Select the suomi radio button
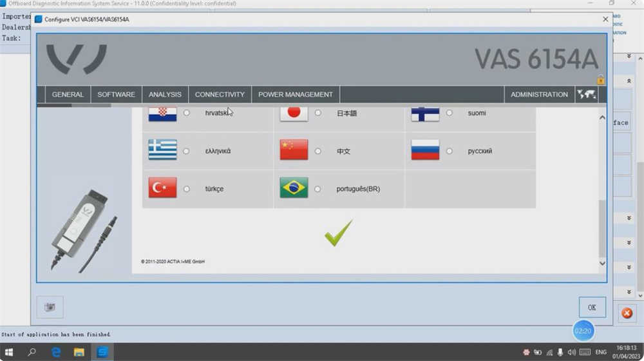644x361 pixels. 450,113
